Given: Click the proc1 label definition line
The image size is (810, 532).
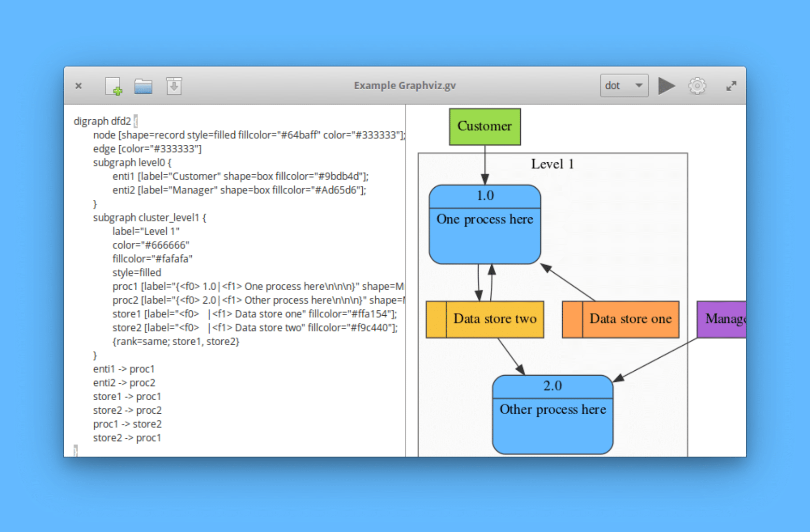Looking at the screenshot, I should point(258,286).
